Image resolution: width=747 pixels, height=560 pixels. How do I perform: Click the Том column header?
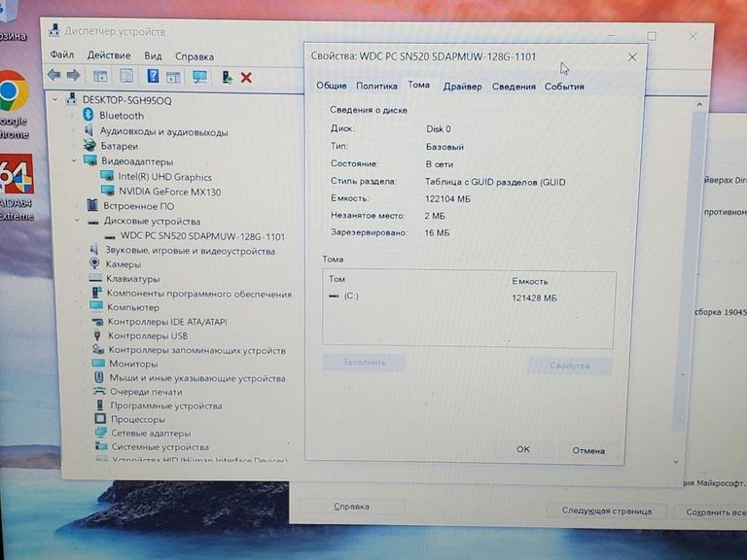tap(337, 279)
